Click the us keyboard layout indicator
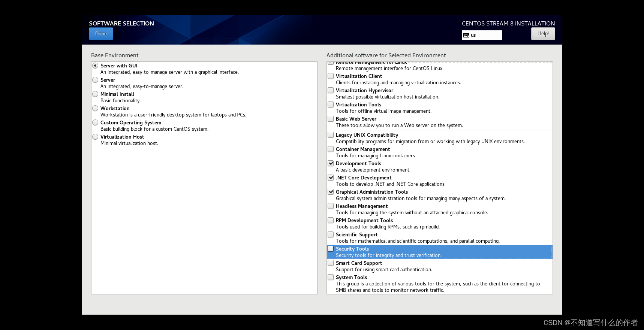Image resolution: width=644 pixels, height=330 pixels. [x=482, y=35]
